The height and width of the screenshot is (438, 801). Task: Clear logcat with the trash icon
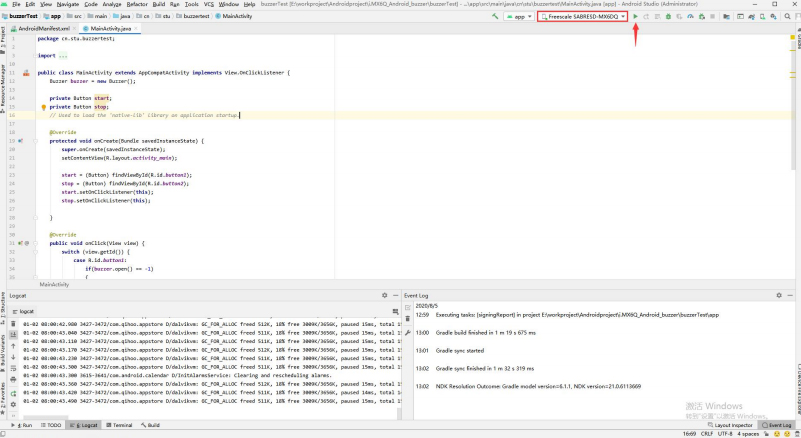14,322
